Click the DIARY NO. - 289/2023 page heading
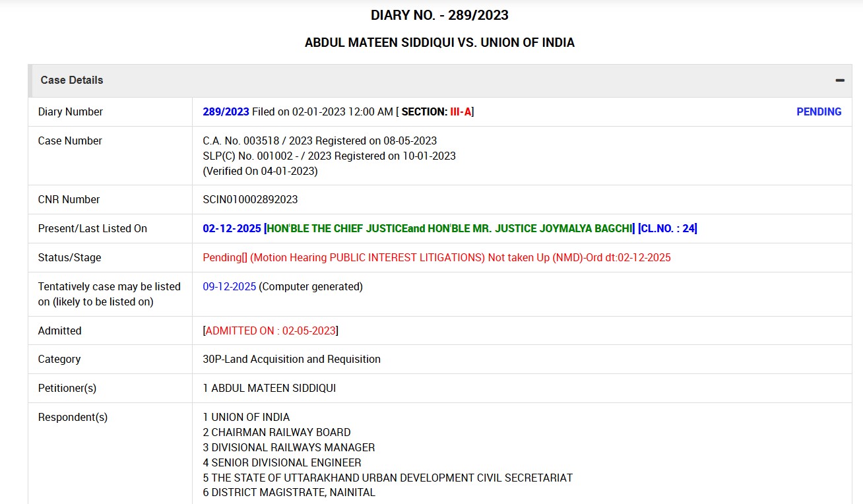The width and height of the screenshot is (863, 504). coord(439,15)
